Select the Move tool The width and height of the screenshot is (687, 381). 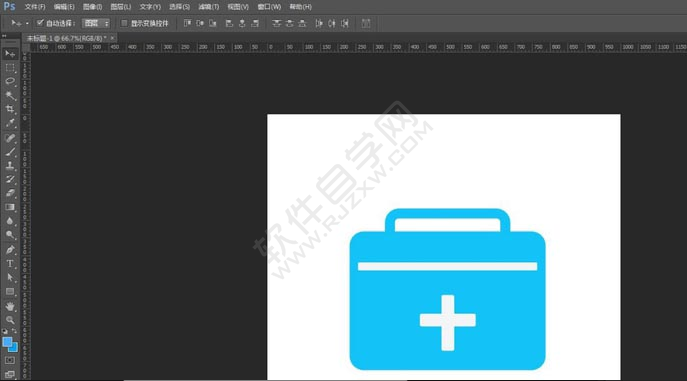[x=10, y=54]
